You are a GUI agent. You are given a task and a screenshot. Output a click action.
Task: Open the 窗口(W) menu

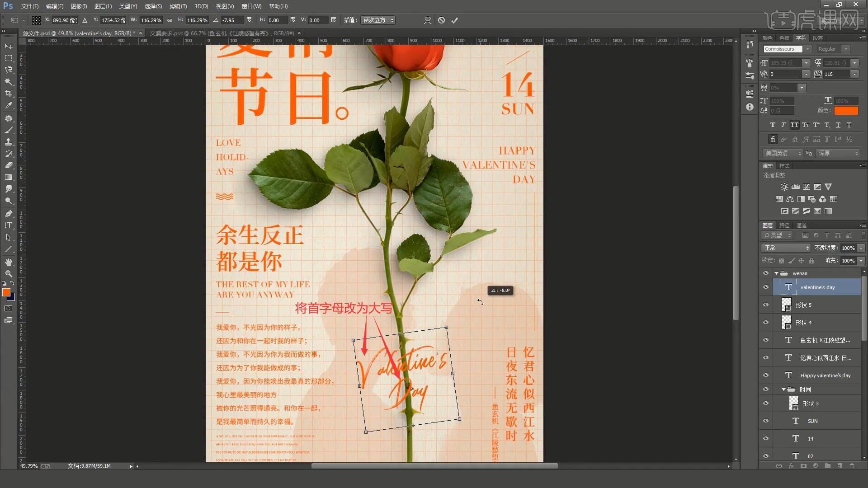click(x=251, y=6)
